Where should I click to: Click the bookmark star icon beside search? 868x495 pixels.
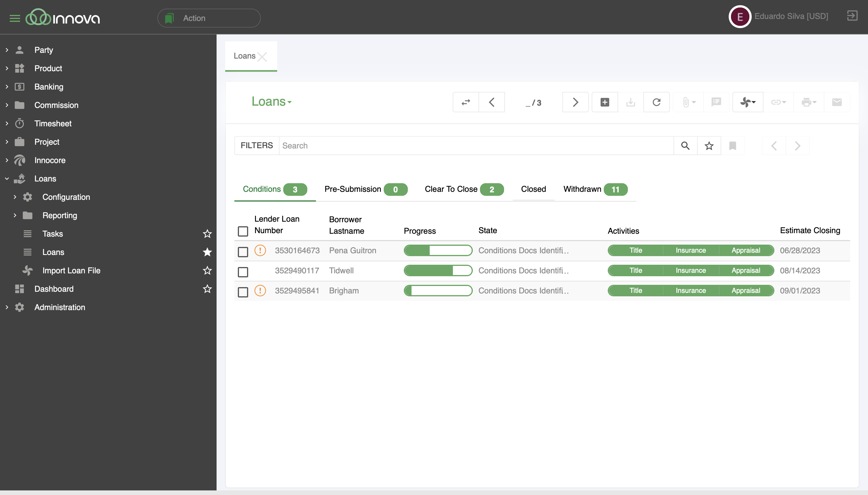(x=709, y=146)
